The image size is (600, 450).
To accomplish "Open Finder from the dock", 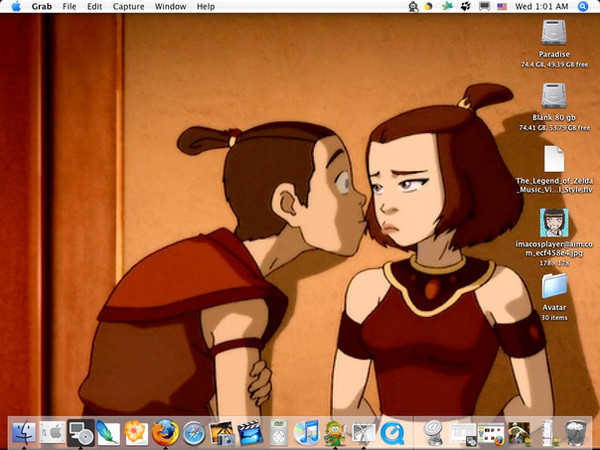I will tap(24, 432).
